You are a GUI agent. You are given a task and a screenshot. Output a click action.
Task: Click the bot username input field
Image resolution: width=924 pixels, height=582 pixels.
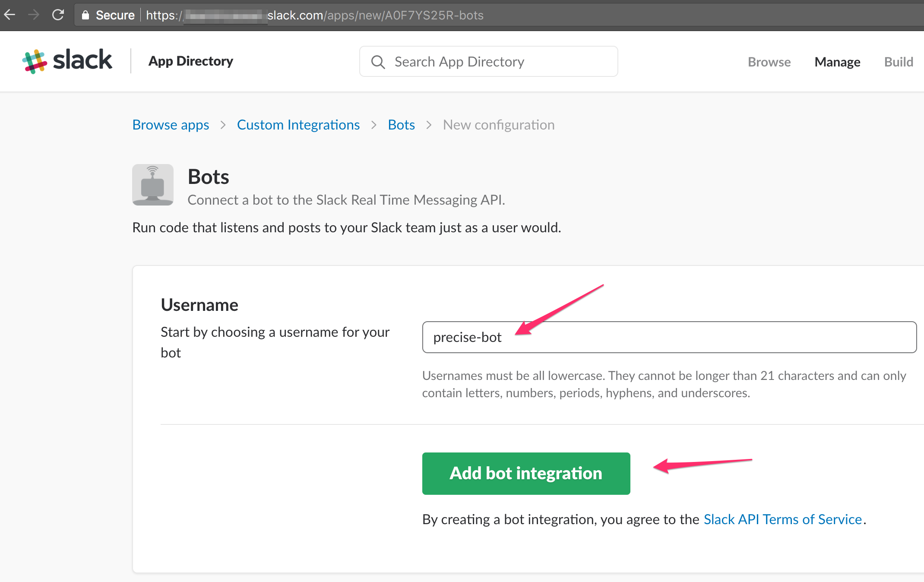669,337
